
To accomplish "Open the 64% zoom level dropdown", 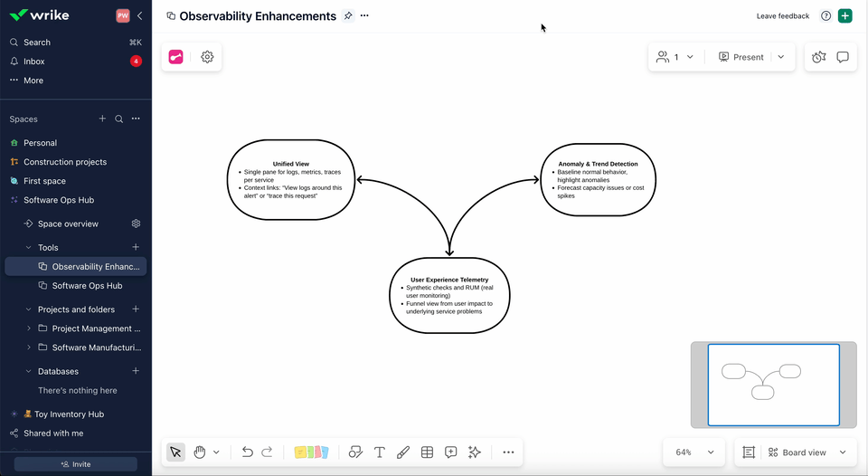I will (694, 452).
